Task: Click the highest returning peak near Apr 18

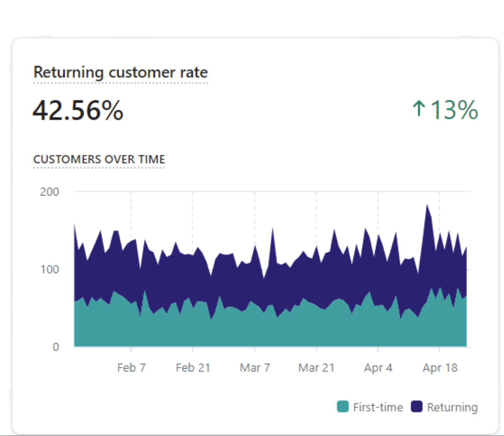Action: tap(427, 206)
